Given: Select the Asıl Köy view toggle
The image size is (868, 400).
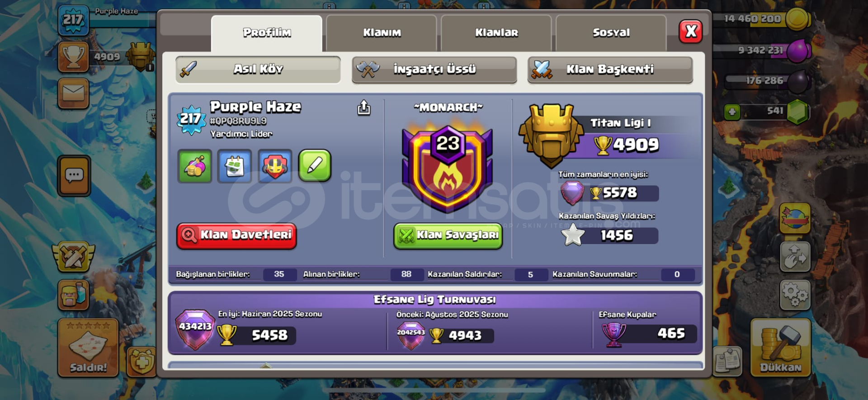Looking at the screenshot, I should tap(258, 70).
